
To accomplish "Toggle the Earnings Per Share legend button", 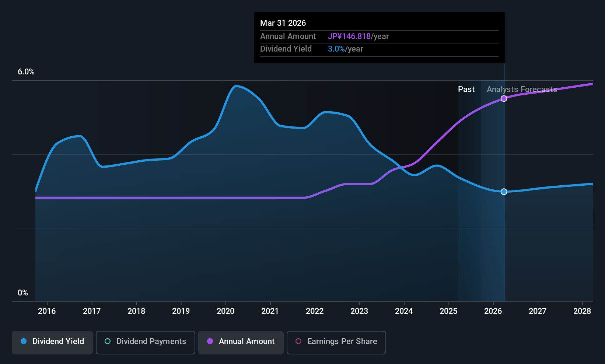I will [x=336, y=343].
